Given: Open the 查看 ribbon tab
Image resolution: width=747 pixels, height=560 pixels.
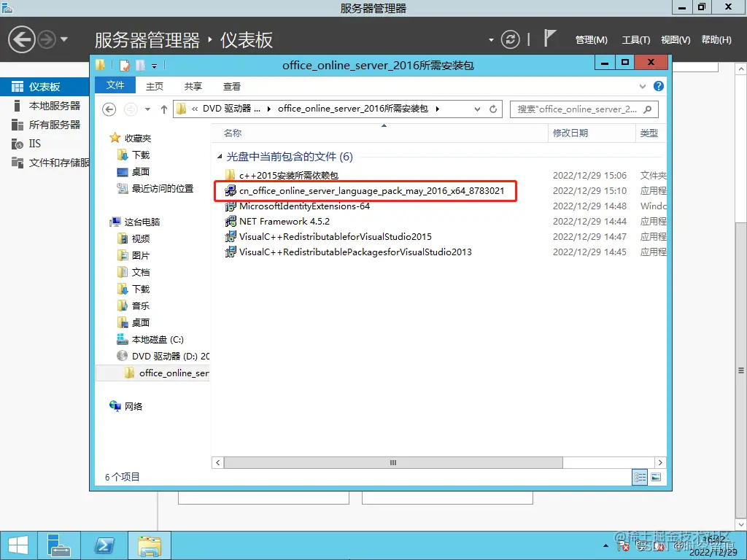Looking at the screenshot, I should (231, 86).
